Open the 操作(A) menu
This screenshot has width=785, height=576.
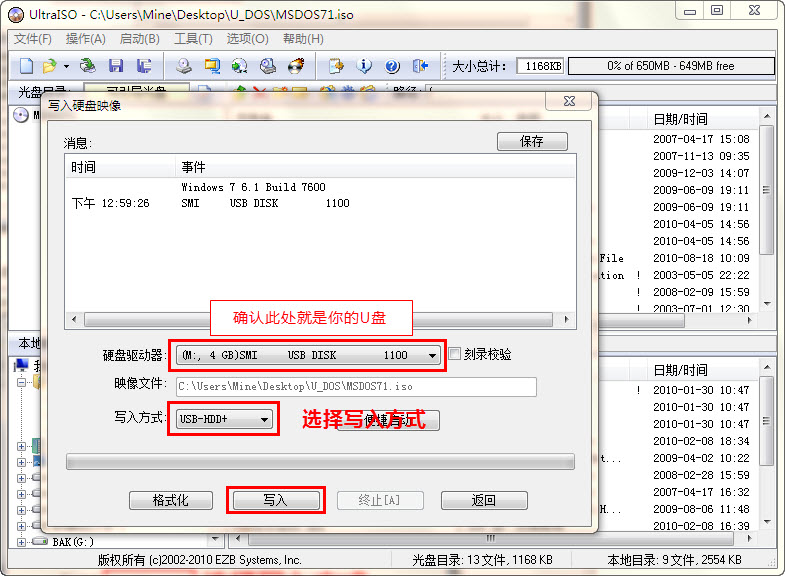pos(86,39)
